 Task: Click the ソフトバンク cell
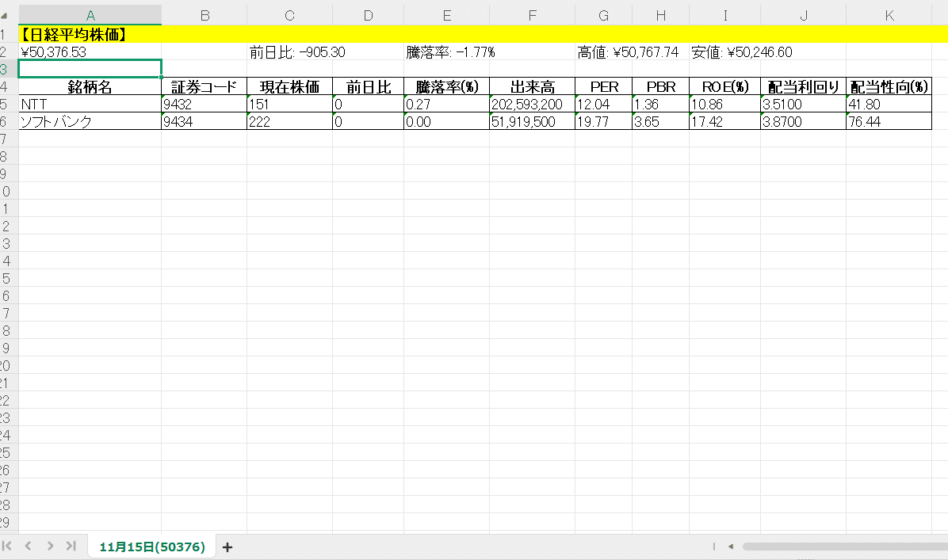90,121
